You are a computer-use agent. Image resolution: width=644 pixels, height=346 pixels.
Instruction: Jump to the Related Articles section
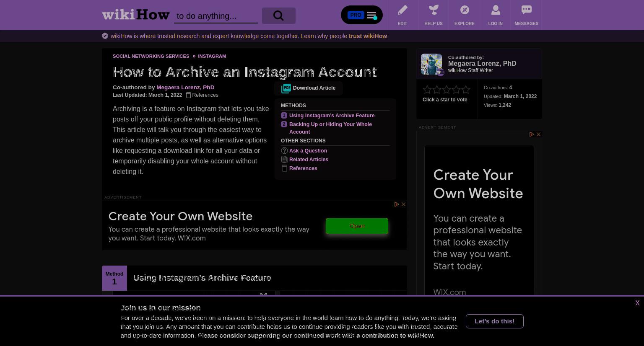point(309,160)
